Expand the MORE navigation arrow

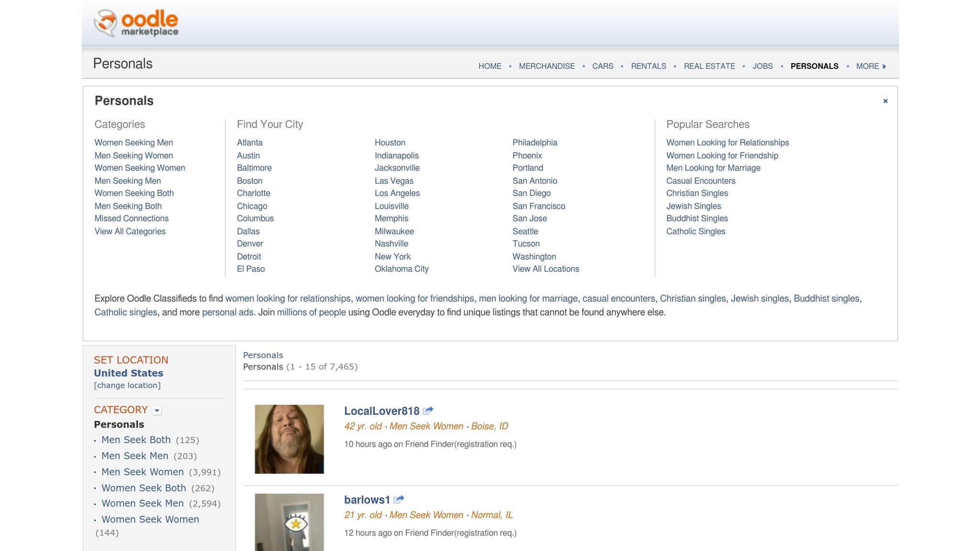pyautogui.click(x=884, y=66)
